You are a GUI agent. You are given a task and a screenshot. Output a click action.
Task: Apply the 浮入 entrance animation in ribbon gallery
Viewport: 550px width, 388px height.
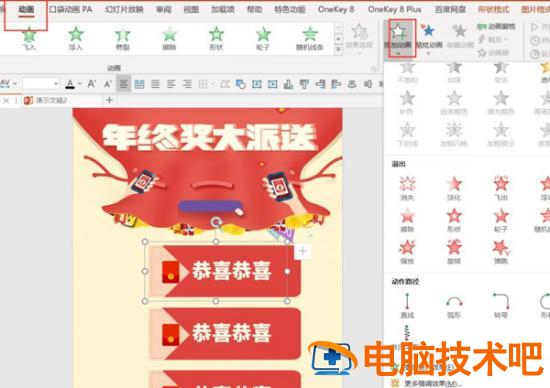coord(76,39)
